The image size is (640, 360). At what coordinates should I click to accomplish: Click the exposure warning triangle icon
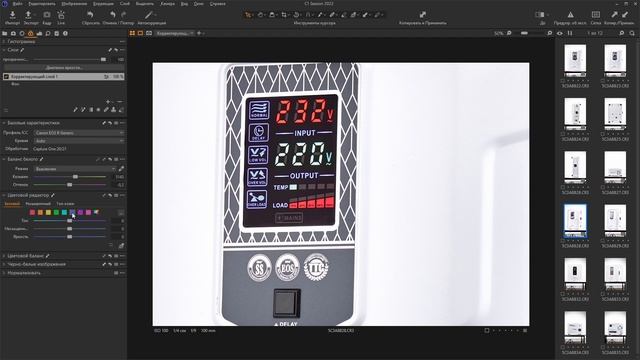click(570, 15)
